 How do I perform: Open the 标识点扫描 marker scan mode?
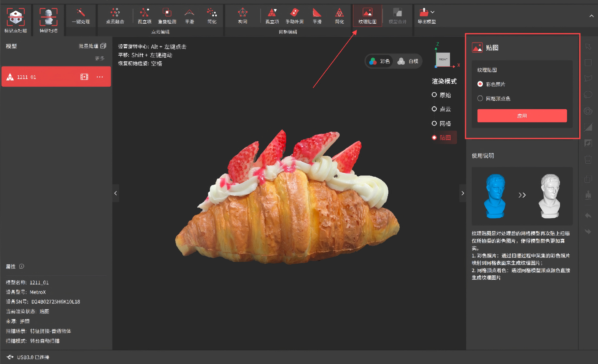15,18
